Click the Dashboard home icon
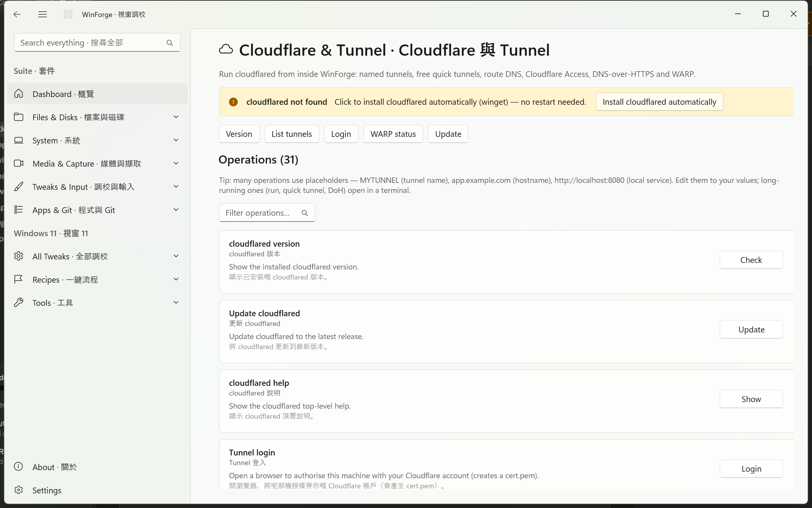The height and width of the screenshot is (508, 812). point(19,94)
